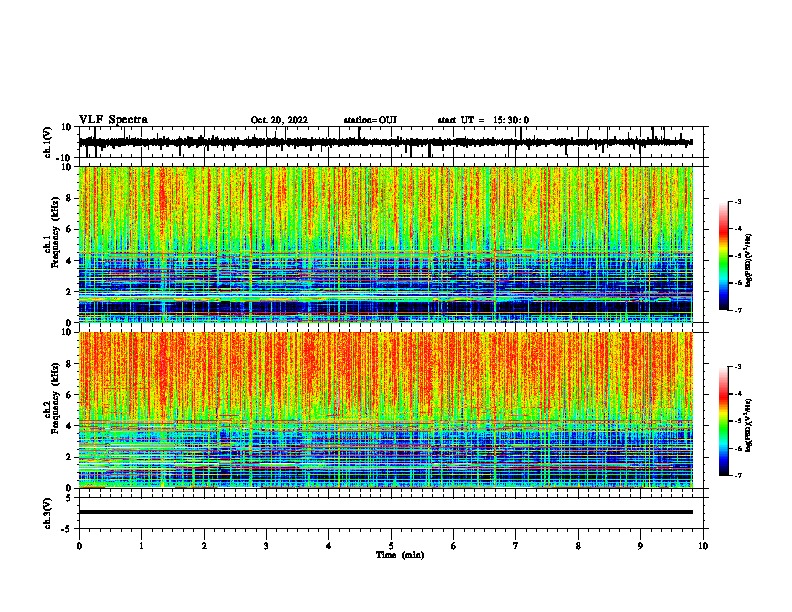The image size is (792, 612).
Task: Click the '-3' label on ch.2 colorbar
Action: click(737, 367)
